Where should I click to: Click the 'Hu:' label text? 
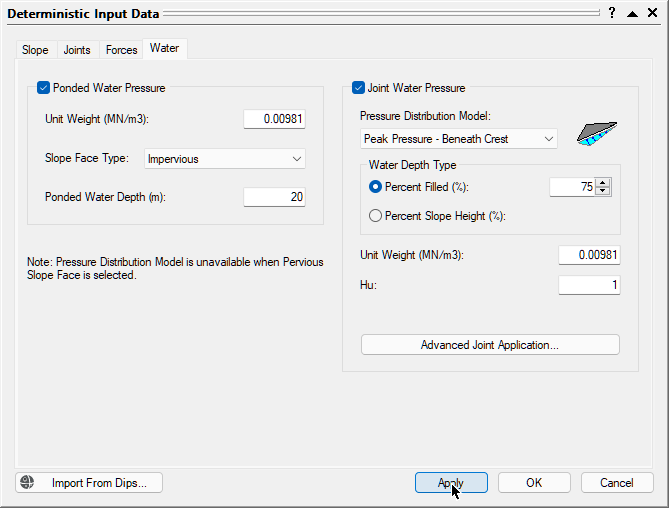point(369,285)
